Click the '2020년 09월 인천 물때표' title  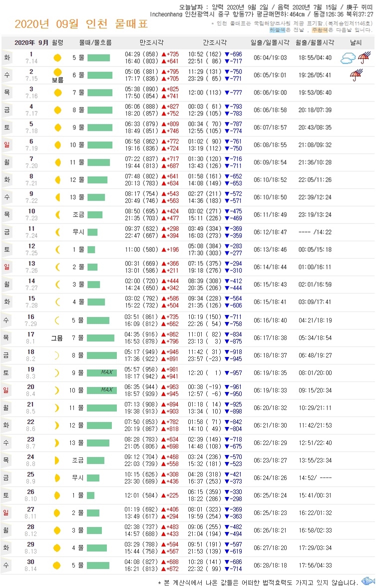click(x=81, y=24)
